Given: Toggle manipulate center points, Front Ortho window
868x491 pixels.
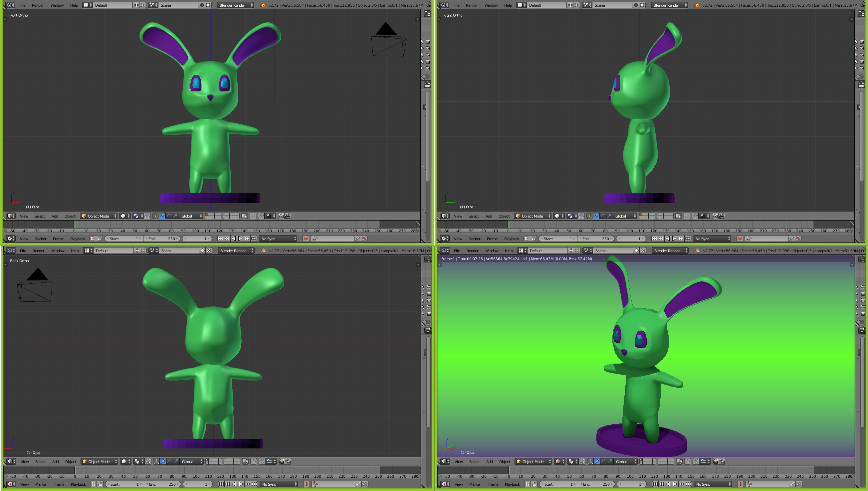Looking at the screenshot, I should pyautogui.click(x=147, y=216).
